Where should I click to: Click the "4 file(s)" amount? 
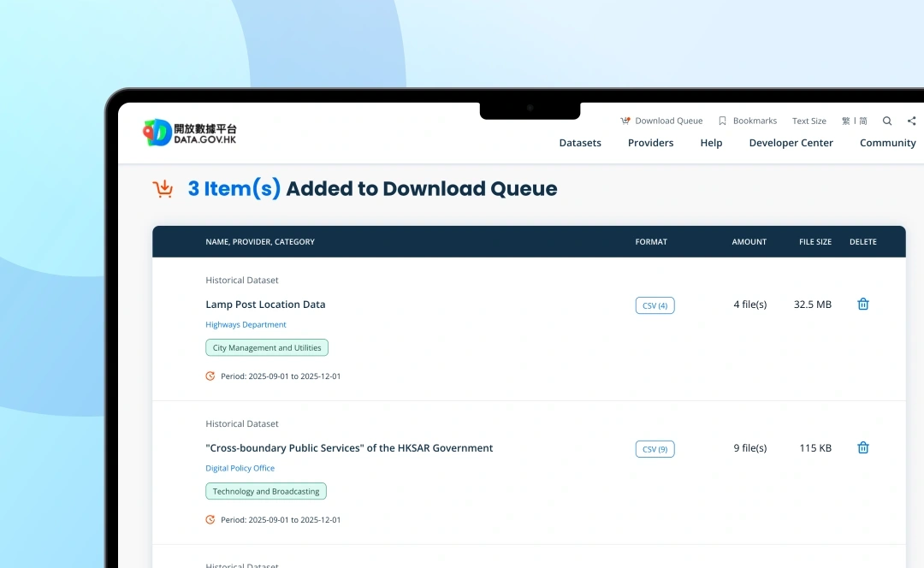(x=749, y=305)
